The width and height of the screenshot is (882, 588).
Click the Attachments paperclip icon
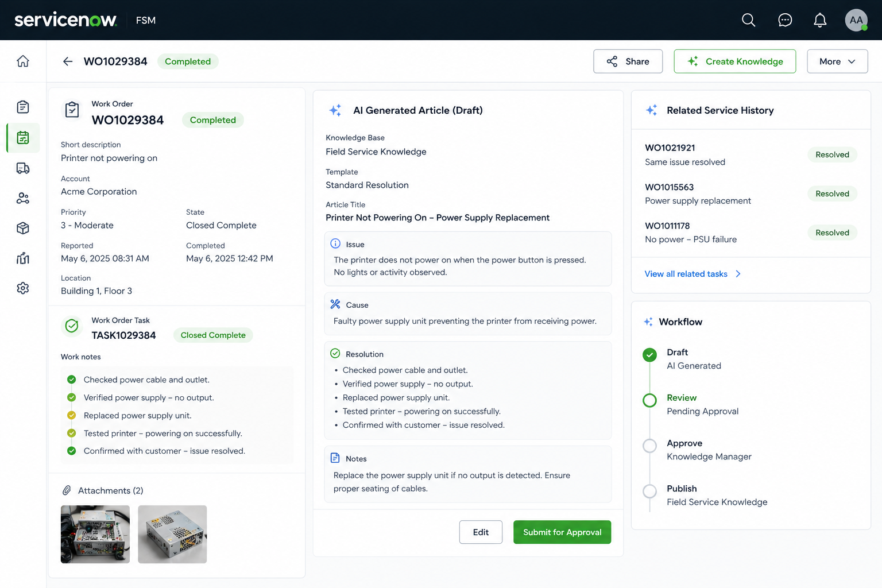(x=67, y=490)
